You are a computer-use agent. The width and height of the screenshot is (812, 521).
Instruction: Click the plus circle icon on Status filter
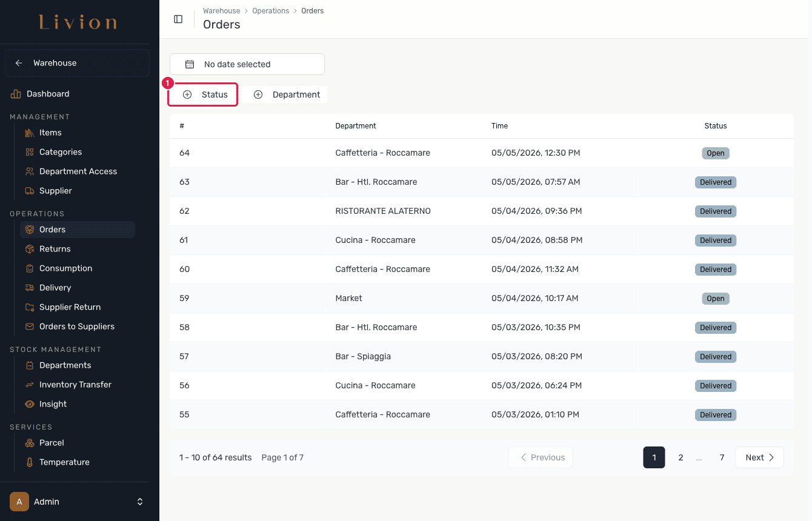[187, 95]
